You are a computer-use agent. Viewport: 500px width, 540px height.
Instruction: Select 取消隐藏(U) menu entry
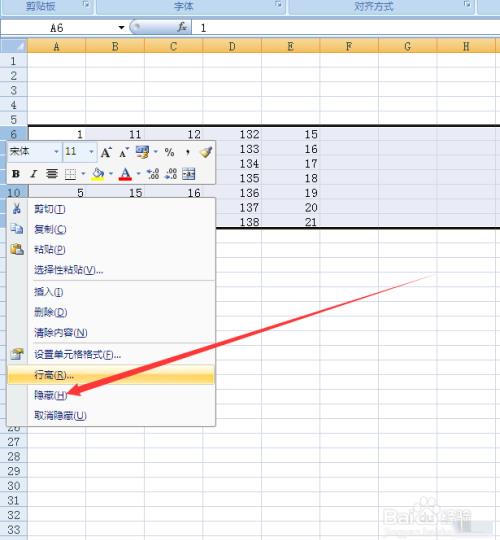pyautogui.click(x=110, y=416)
